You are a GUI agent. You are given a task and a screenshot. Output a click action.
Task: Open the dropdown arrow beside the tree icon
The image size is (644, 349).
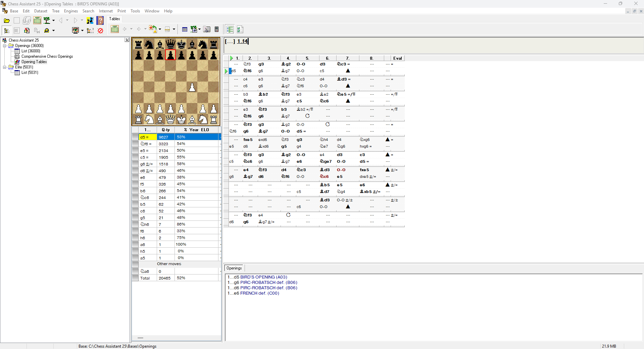coord(53,21)
